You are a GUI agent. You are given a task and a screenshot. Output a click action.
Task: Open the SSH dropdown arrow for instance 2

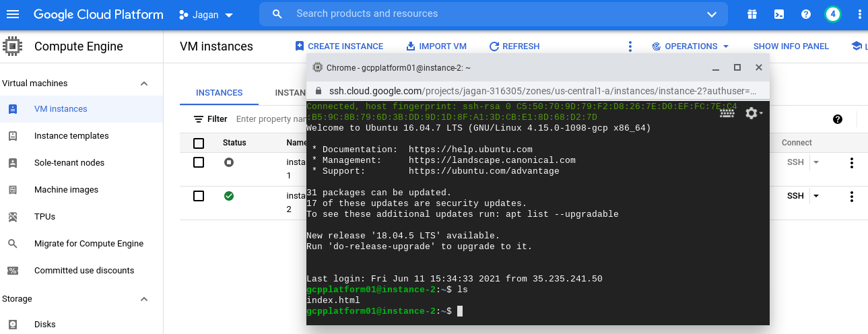[x=816, y=196]
